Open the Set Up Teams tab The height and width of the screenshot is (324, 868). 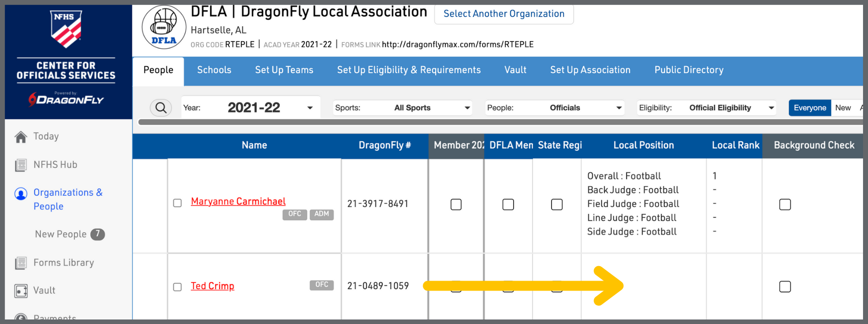pos(284,70)
